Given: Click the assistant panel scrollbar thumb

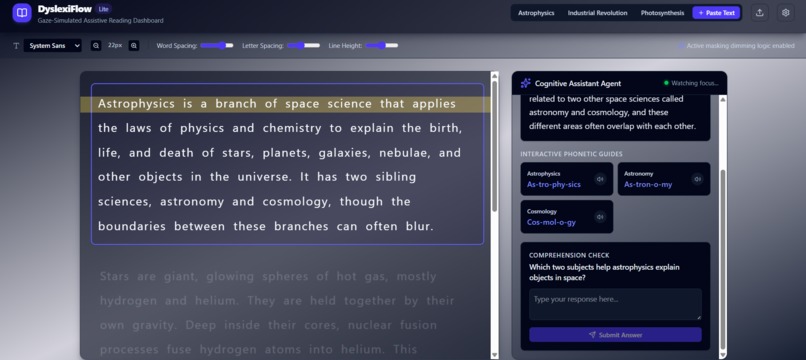Looking at the screenshot, I should tap(723, 260).
